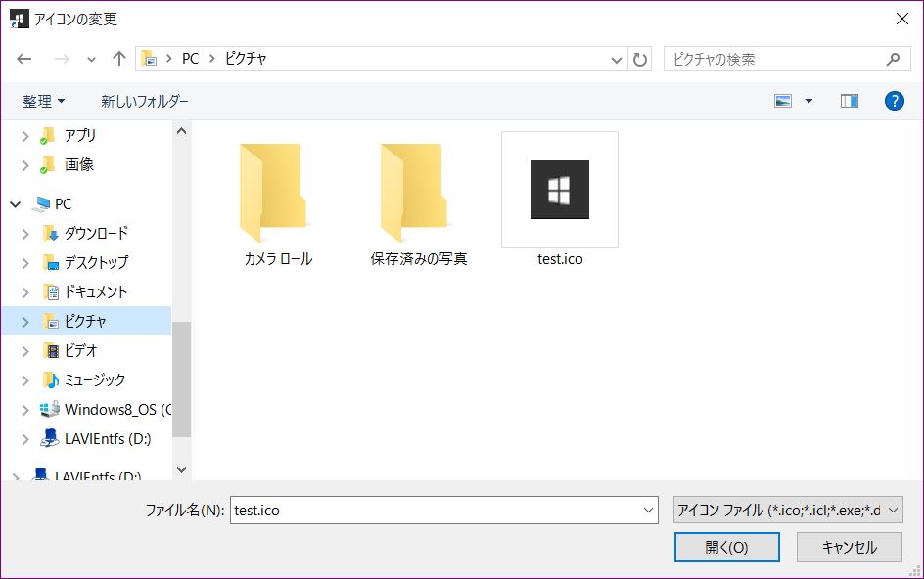This screenshot has height=579, width=924.
Task: Open help with the question mark icon
Action: 894,101
